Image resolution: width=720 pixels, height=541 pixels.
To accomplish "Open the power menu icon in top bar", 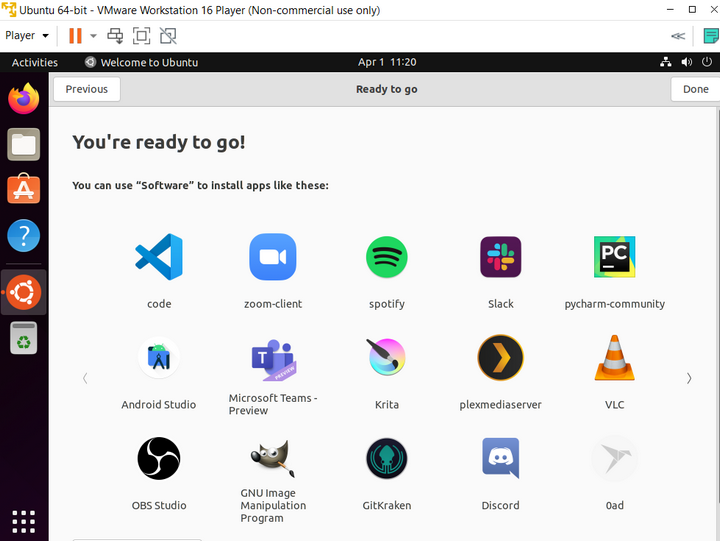I will 707,62.
